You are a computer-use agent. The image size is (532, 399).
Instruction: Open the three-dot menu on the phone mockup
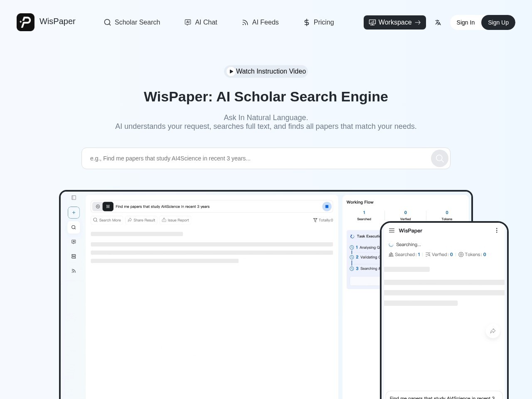496,230
